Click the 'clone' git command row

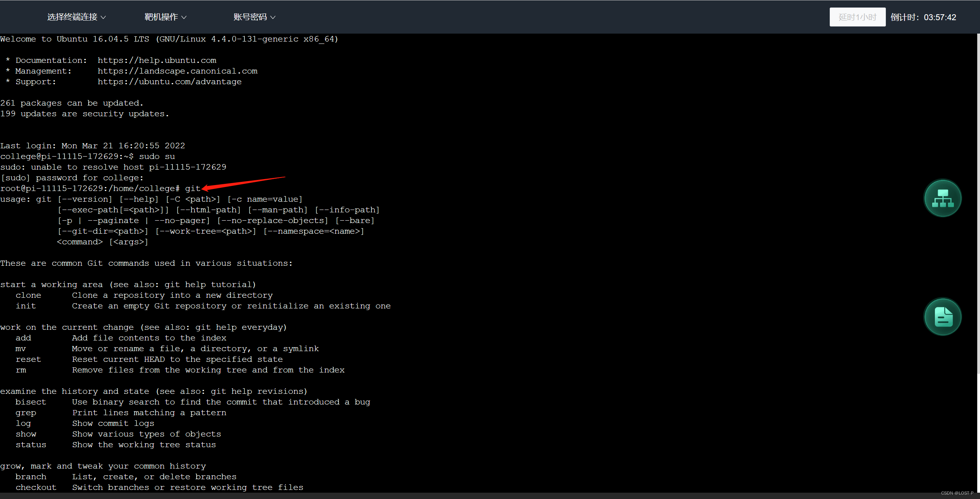[144, 295]
